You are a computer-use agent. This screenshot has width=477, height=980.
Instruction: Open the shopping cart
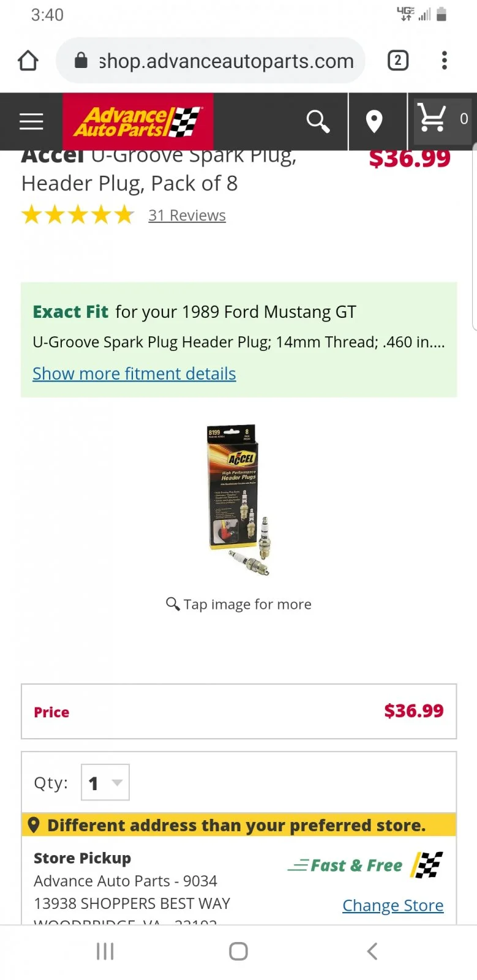pos(441,119)
